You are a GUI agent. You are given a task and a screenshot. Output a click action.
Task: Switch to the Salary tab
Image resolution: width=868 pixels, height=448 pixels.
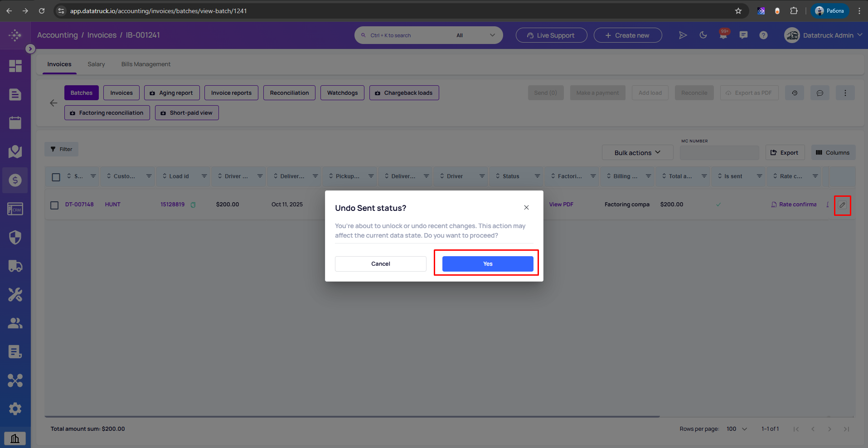(x=96, y=64)
